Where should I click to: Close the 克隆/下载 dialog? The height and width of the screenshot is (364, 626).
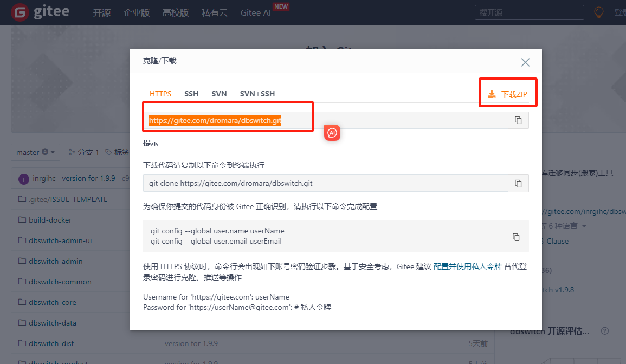(525, 62)
